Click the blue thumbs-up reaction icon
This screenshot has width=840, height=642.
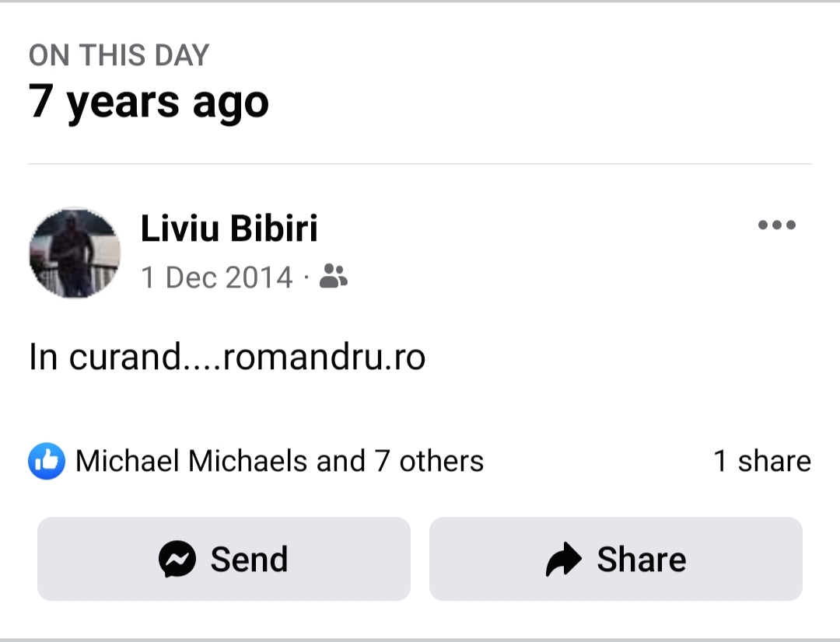(47, 462)
